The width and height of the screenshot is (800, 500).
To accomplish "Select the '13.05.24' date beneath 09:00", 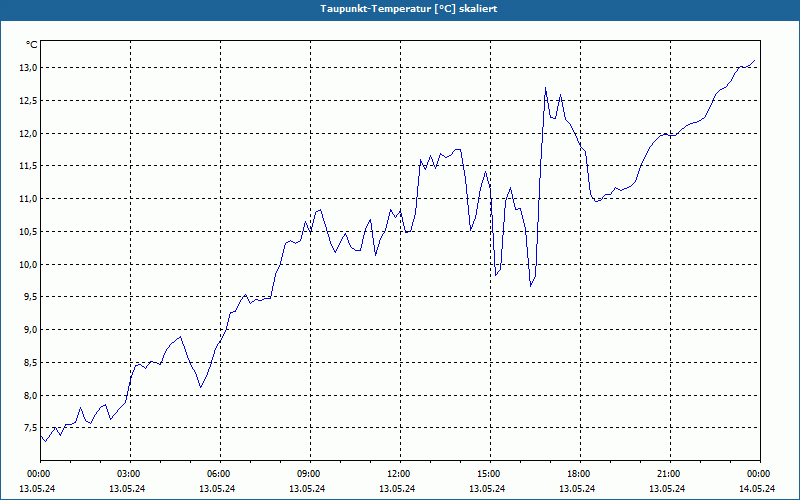I will point(307,488).
